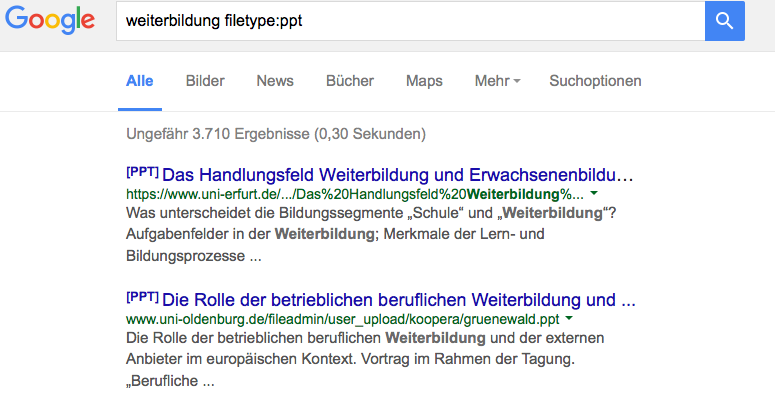Click snippet 'Anbieter im europäischen Kontext'
Screen dimensions: 775x398
(x=240, y=359)
